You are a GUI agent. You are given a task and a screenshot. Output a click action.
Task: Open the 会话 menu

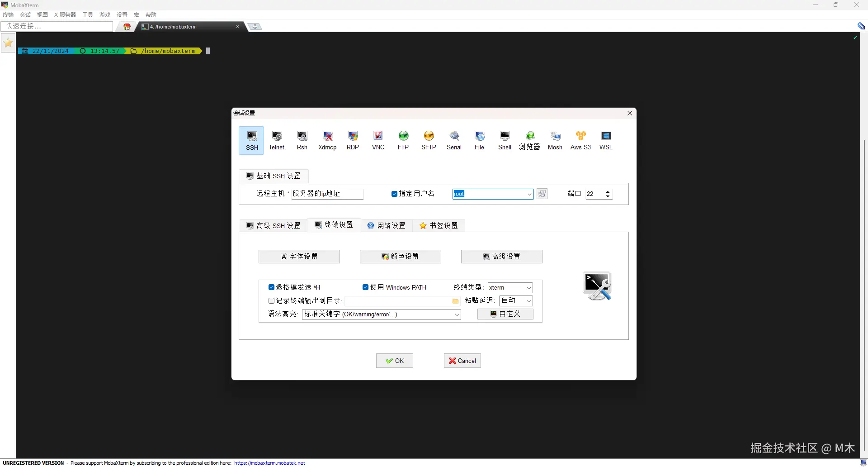click(25, 15)
